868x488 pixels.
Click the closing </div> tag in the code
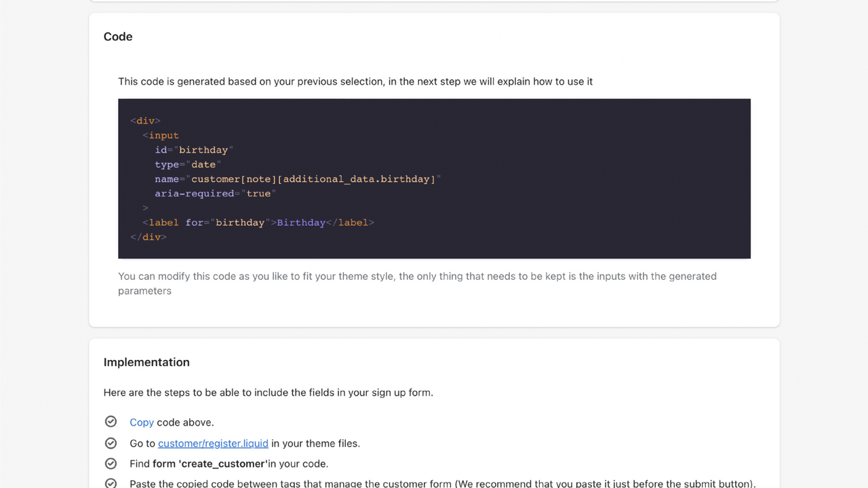[149, 237]
